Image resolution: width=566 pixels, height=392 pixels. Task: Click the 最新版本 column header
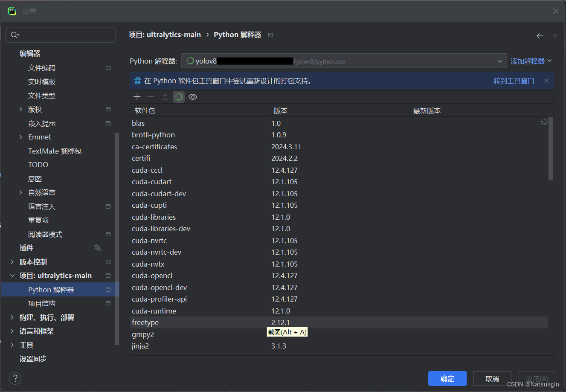[481, 110]
